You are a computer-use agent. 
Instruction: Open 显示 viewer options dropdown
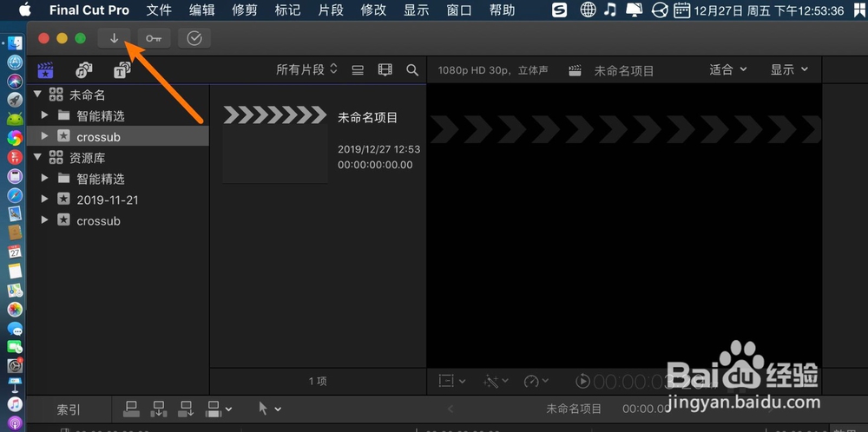click(x=789, y=69)
